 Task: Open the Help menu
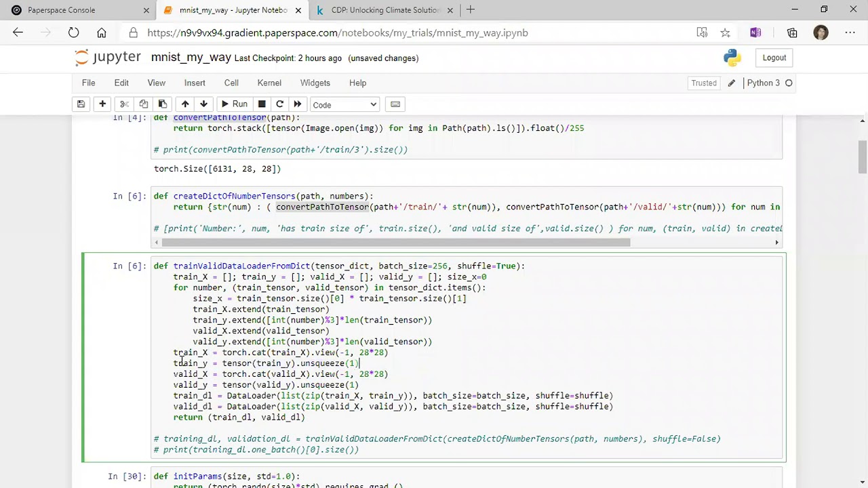[x=357, y=83]
